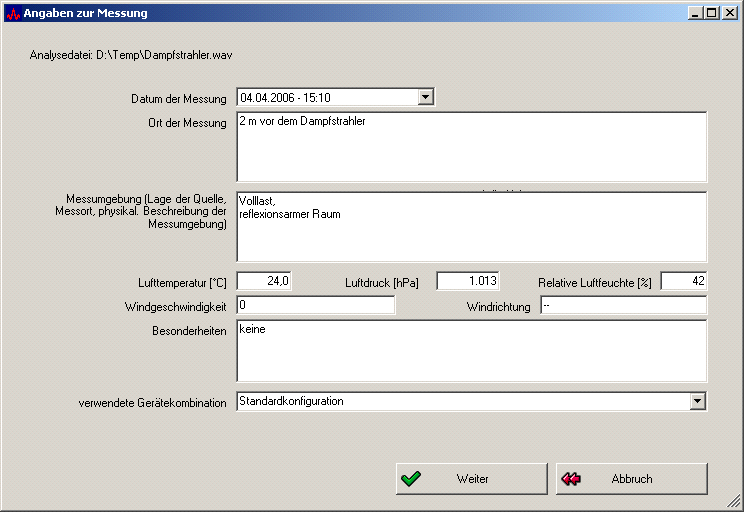Viewport: 745px width, 513px height.
Task: Focus the Lufttemperatur field showing 24,0
Action: click(x=264, y=281)
